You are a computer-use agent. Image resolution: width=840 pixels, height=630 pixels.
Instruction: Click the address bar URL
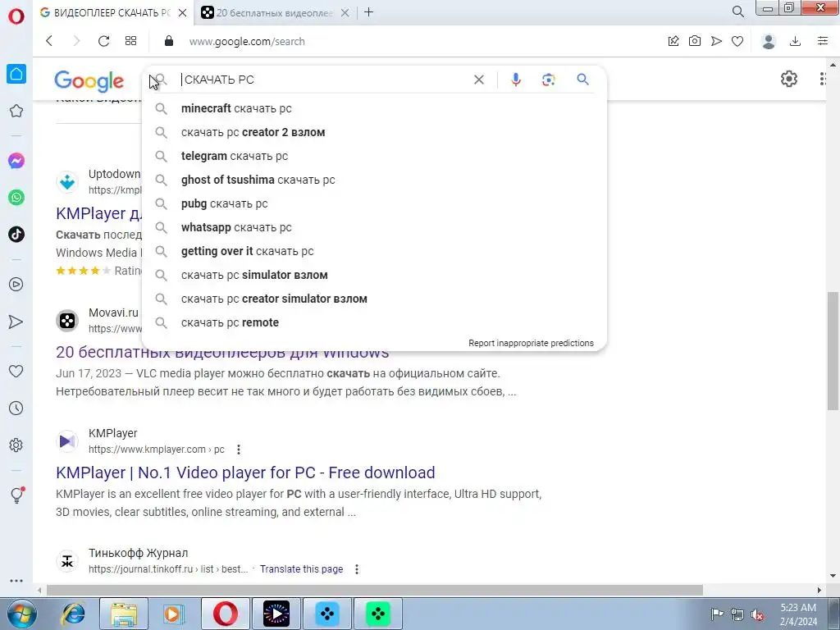tap(246, 41)
